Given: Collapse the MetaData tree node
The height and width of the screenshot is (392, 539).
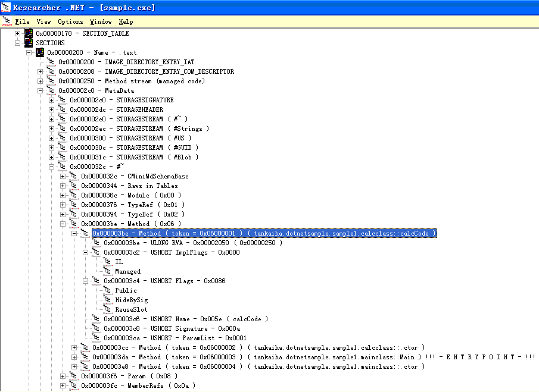Looking at the screenshot, I should coord(40,90).
